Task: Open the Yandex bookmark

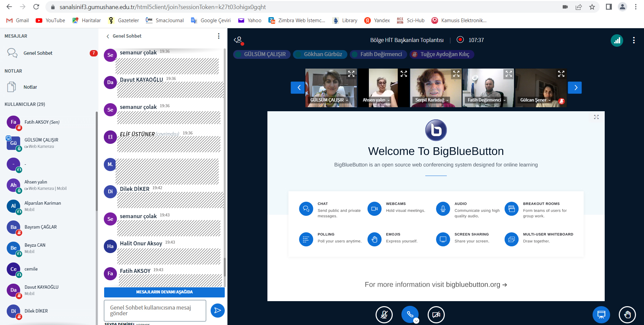Action: (x=377, y=21)
